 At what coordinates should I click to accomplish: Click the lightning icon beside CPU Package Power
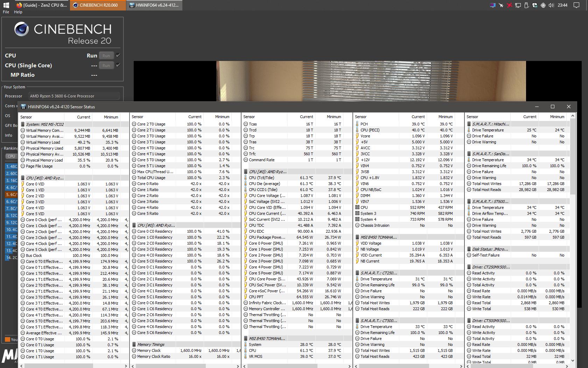point(246,237)
